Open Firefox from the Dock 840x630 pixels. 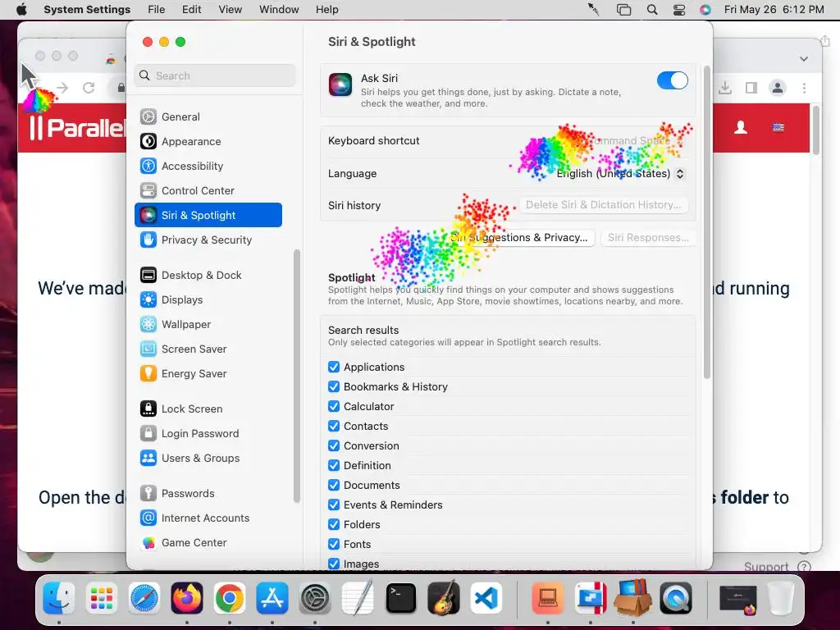coord(187,598)
